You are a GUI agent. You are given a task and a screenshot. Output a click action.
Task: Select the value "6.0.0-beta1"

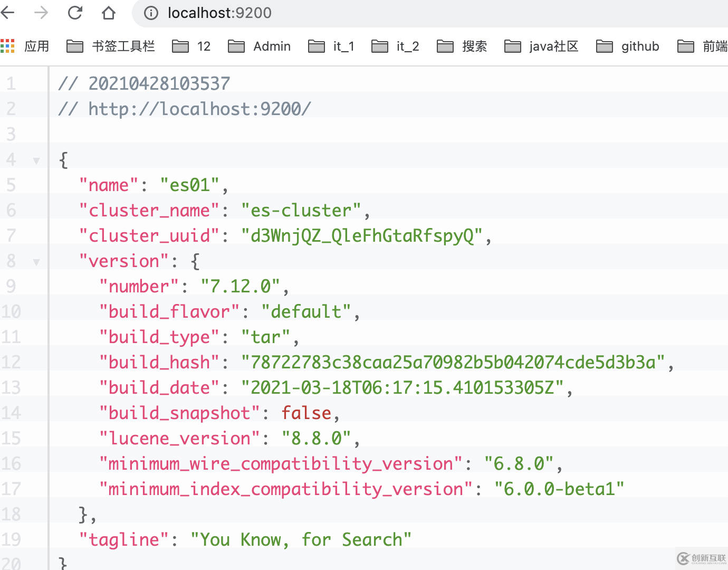click(x=560, y=489)
